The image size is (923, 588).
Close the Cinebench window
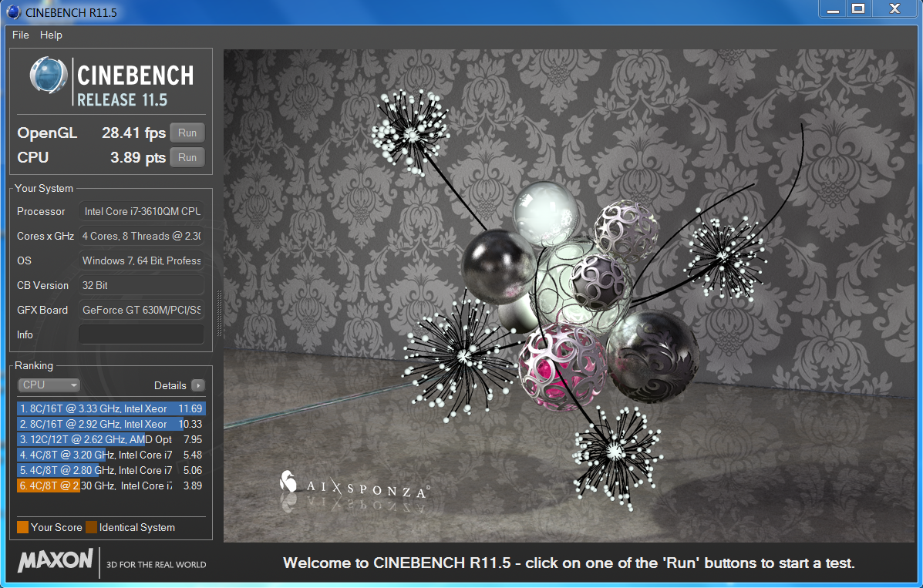click(894, 8)
